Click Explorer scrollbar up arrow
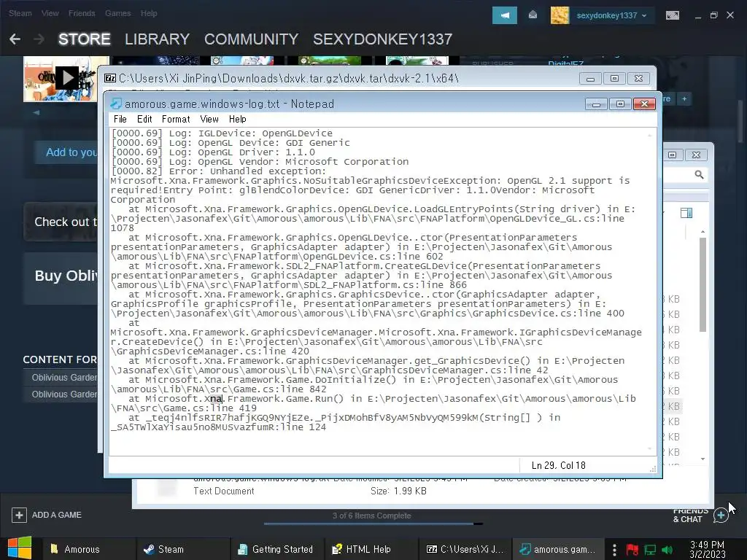This screenshot has height=560, width=747. click(703, 231)
